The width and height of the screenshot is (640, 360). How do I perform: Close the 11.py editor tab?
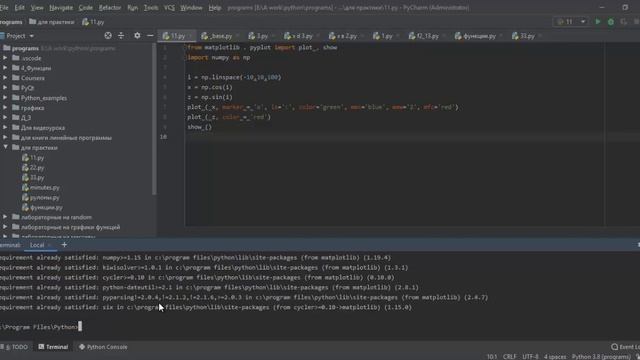[x=190, y=36]
